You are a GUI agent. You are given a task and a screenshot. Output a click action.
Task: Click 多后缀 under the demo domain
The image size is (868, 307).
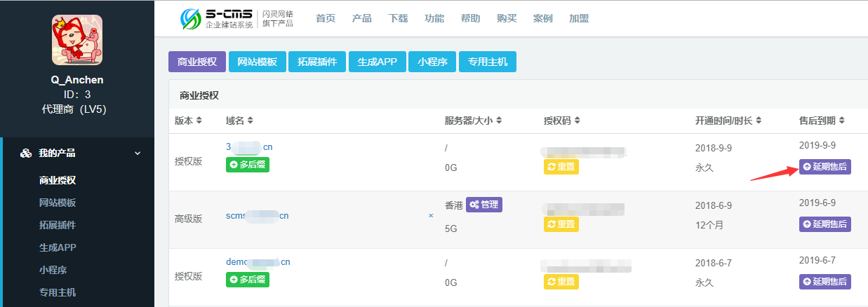pyautogui.click(x=247, y=280)
